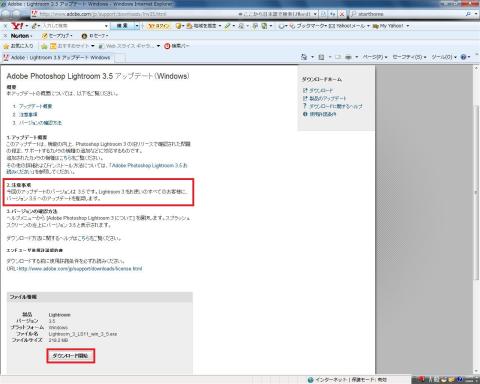Click the vertical scrollbar thumb
This screenshot has height=384, width=480.
(x=476, y=192)
